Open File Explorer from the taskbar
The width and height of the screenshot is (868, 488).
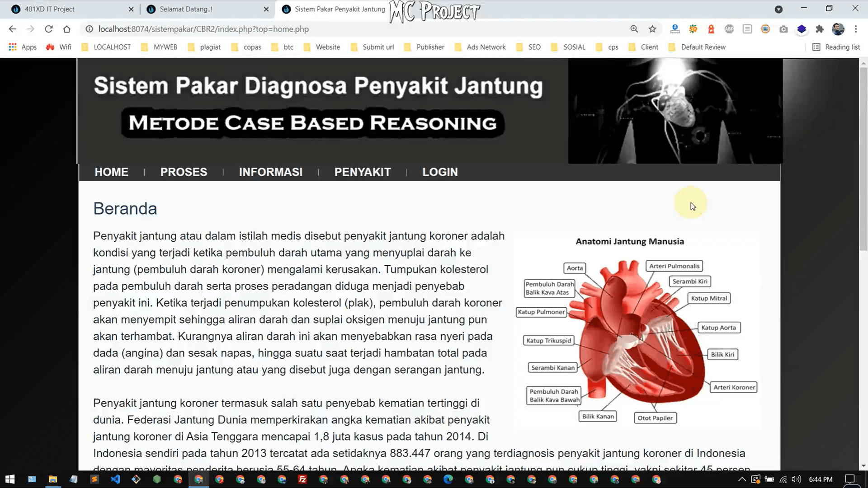53,479
